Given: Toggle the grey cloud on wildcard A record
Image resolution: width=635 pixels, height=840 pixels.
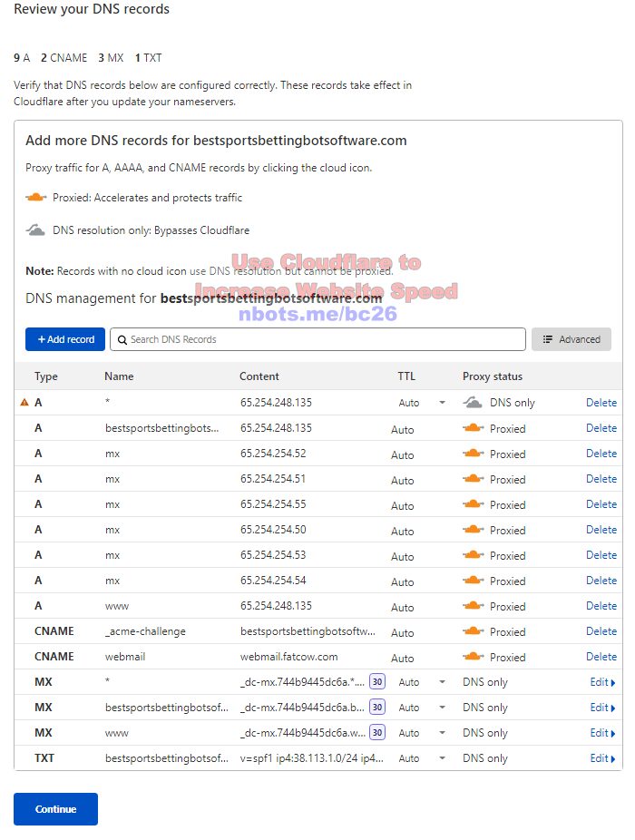Looking at the screenshot, I should click(x=473, y=403).
